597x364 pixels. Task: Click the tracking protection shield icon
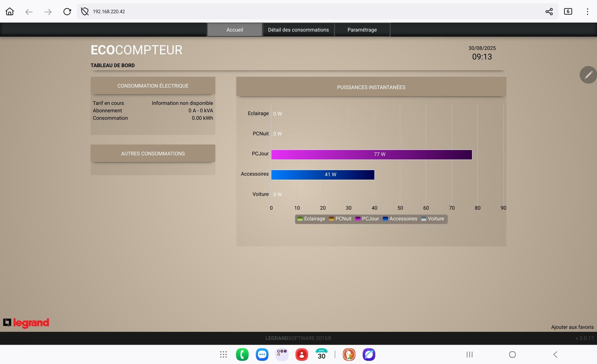85,12
